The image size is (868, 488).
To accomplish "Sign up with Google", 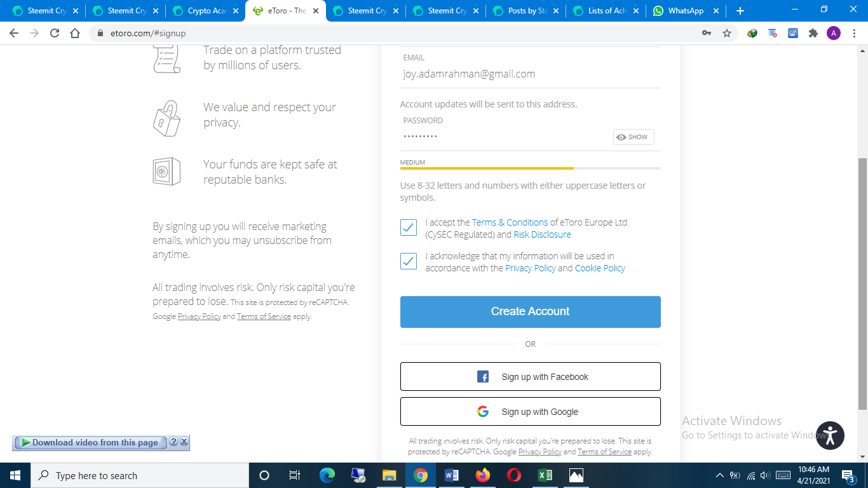I will (531, 412).
